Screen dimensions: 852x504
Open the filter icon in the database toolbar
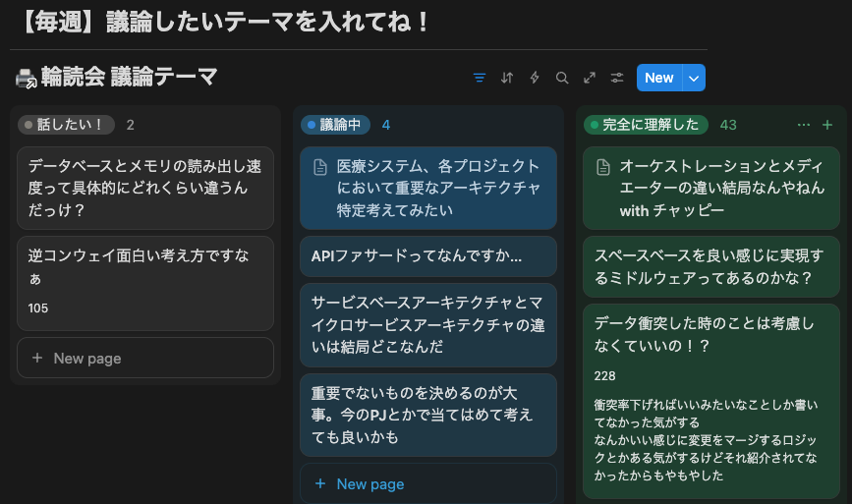tap(480, 78)
